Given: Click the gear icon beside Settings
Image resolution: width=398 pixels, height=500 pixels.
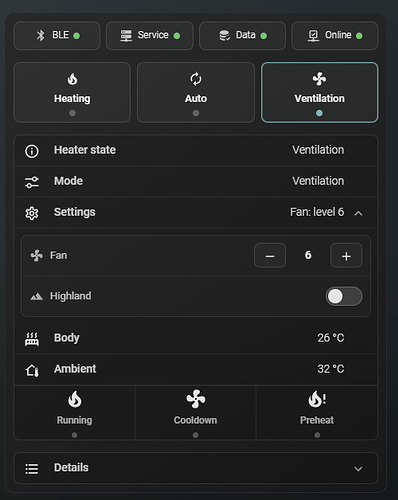Looking at the screenshot, I should [x=32, y=213].
